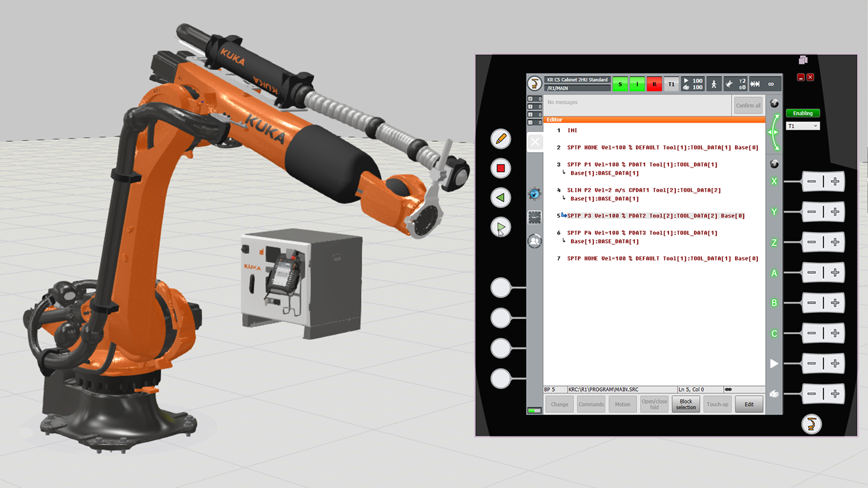Image resolution: width=868 pixels, height=488 pixels.
Task: Click the program run/play icon
Action: tap(500, 228)
